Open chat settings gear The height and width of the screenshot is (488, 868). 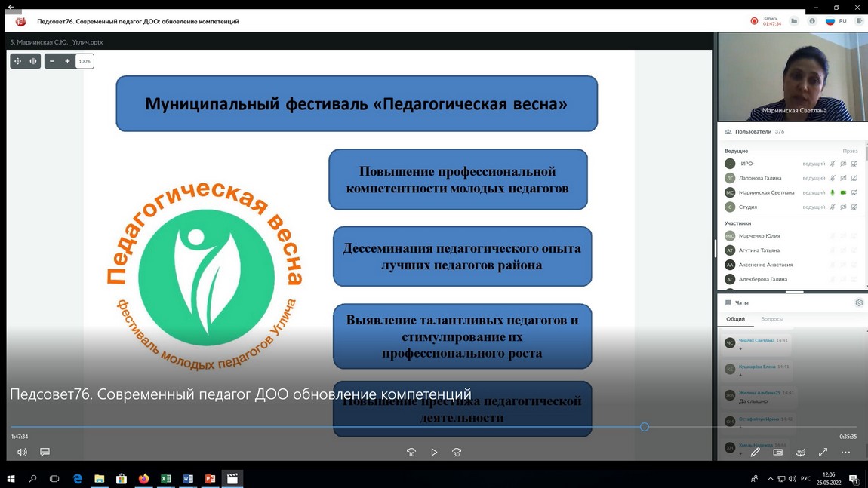(859, 302)
